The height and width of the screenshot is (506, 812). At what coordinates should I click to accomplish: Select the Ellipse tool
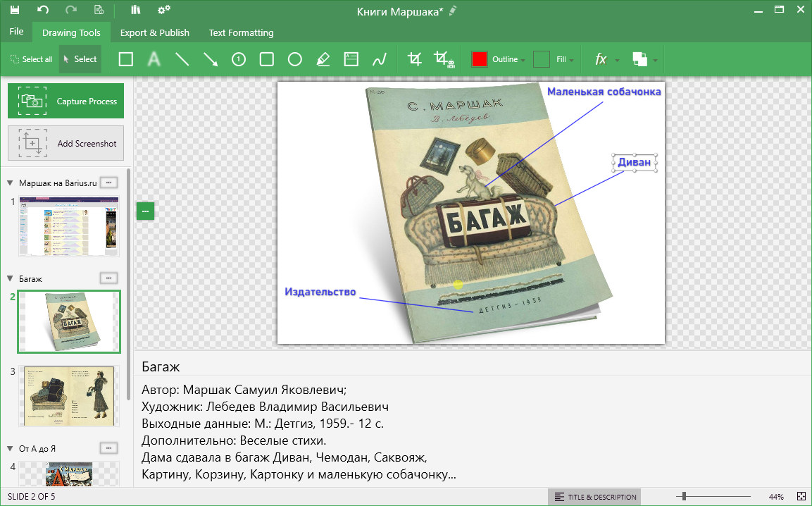pyautogui.click(x=294, y=59)
